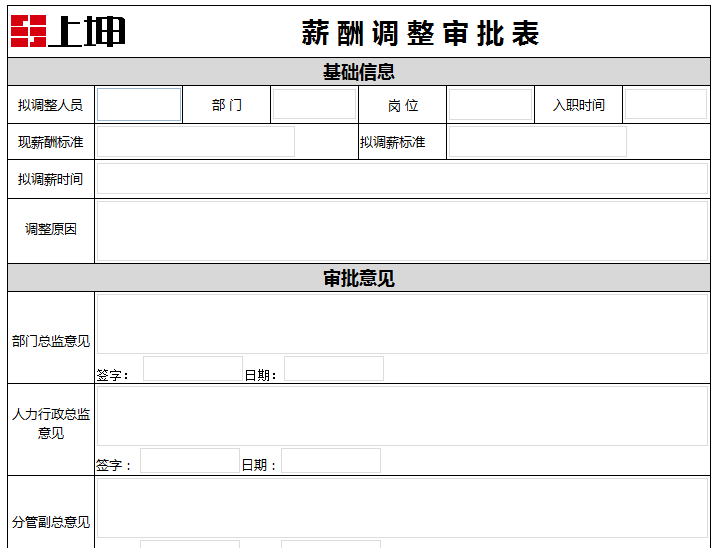Viewport: 718px width, 548px height.
Task: Click the 岗位 input field
Action: point(490,104)
